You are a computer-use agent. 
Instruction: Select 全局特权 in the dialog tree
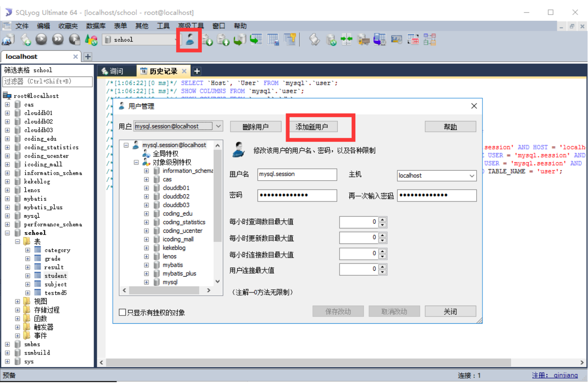166,154
